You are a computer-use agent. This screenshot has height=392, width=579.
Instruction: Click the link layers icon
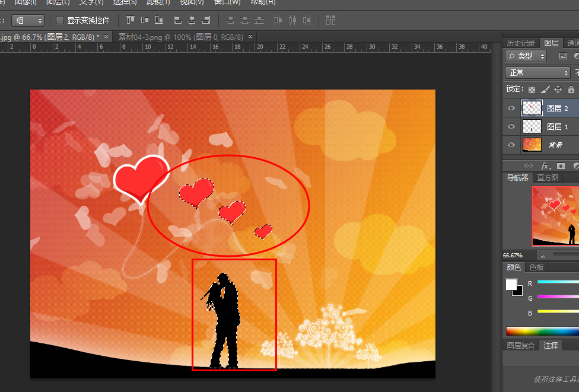(x=529, y=165)
